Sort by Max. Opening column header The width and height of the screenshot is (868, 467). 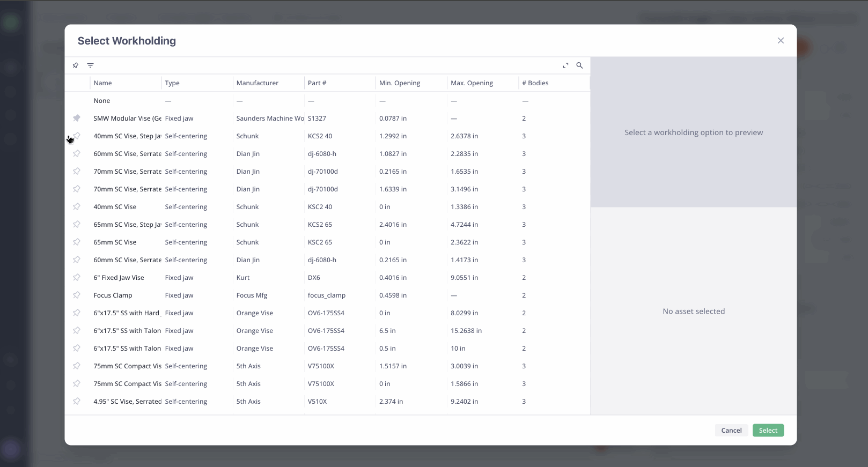472,83
